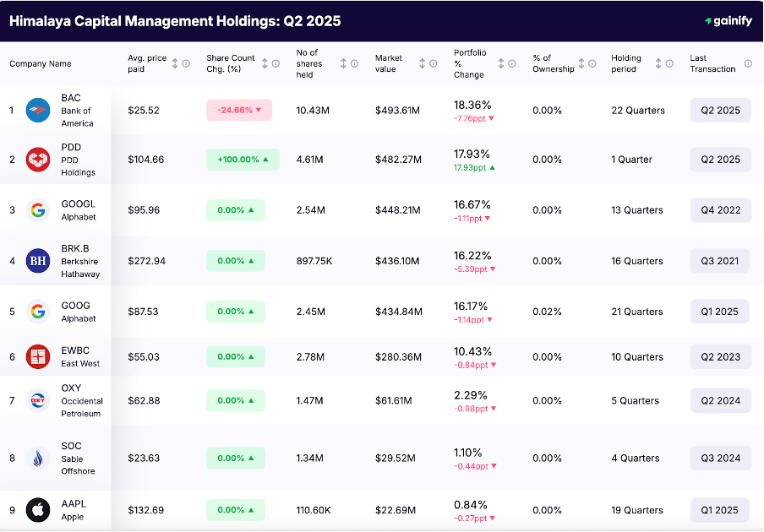Click the Market value column header label
Viewport: 764px width, 532px height.
click(x=389, y=63)
